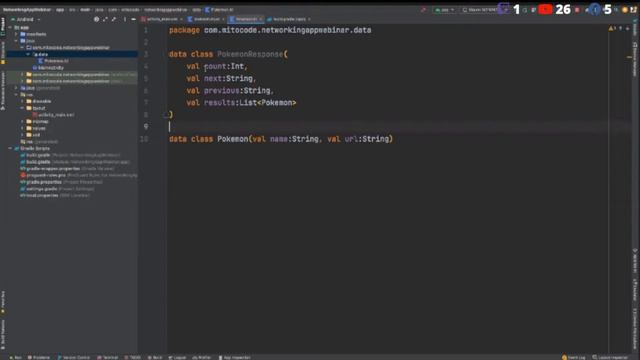Viewport: 640px width, 360px height.
Task: Collapse the Gradle Scripts node arrow
Action: point(10,148)
